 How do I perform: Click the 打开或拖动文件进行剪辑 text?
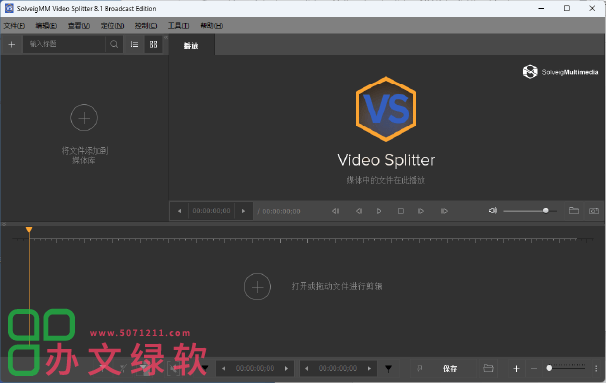(x=337, y=286)
